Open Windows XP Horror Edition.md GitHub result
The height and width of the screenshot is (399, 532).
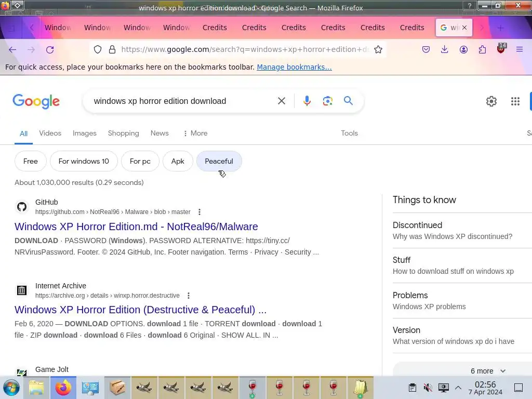point(136,227)
